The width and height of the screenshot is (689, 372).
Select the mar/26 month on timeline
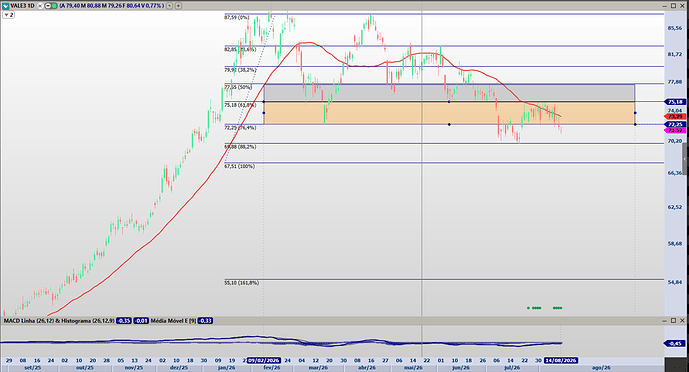point(317,368)
